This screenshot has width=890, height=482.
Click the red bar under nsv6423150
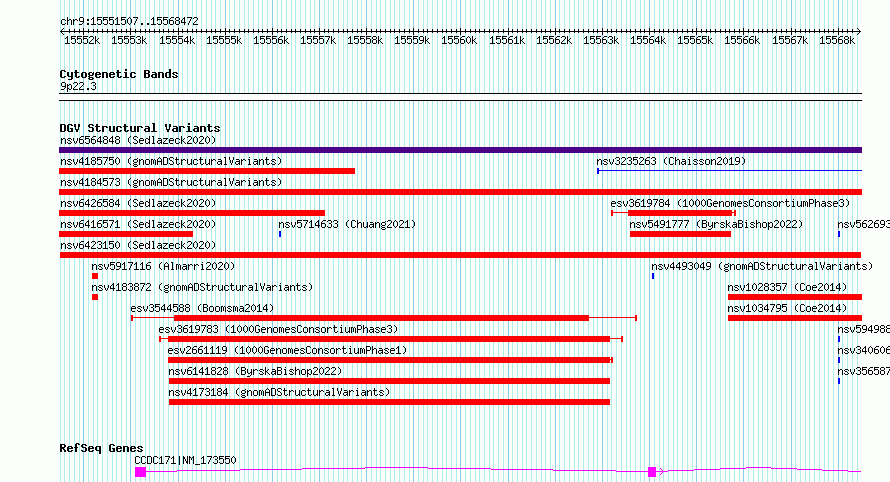pos(460,255)
